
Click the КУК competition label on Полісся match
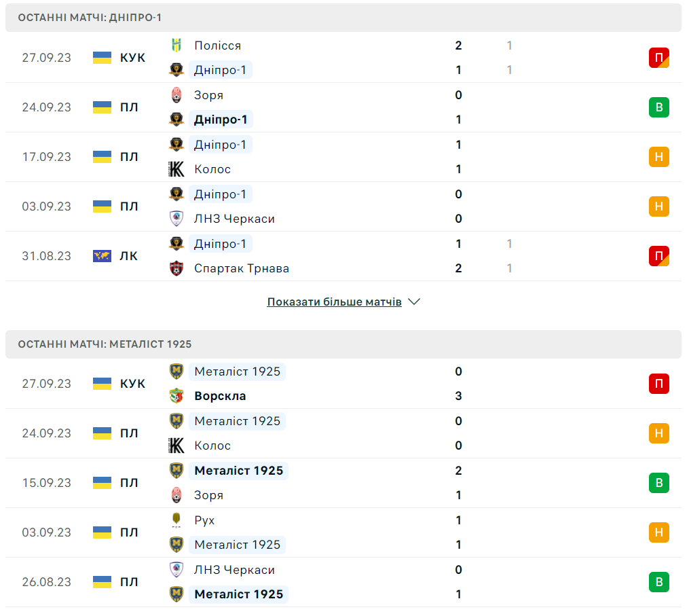pos(132,58)
